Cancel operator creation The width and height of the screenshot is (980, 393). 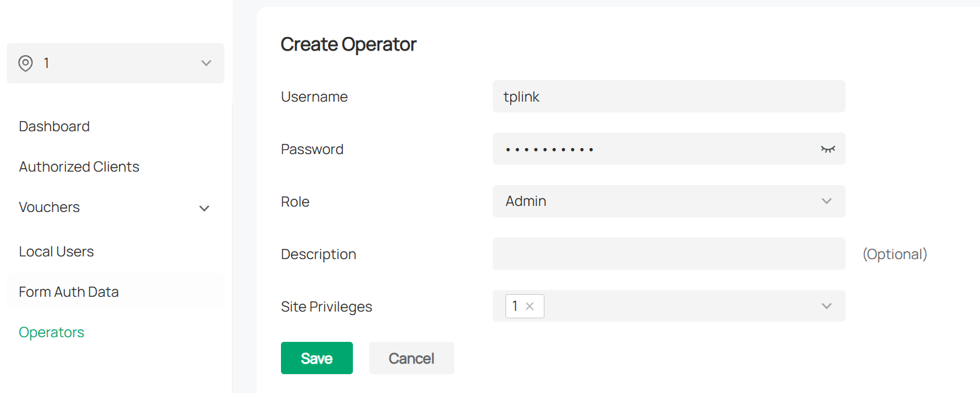click(411, 358)
